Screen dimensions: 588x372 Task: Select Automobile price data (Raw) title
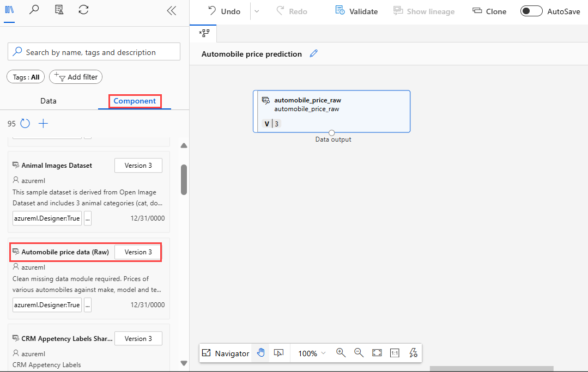[65, 252]
